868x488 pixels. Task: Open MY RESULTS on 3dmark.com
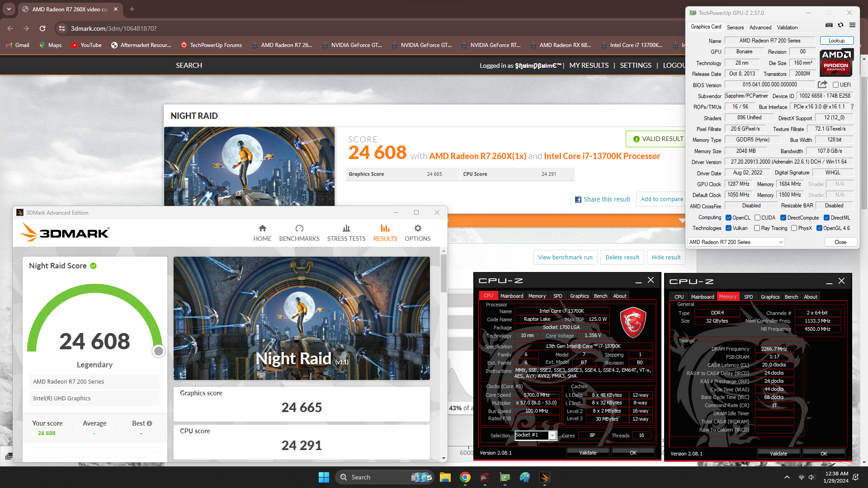click(x=589, y=66)
